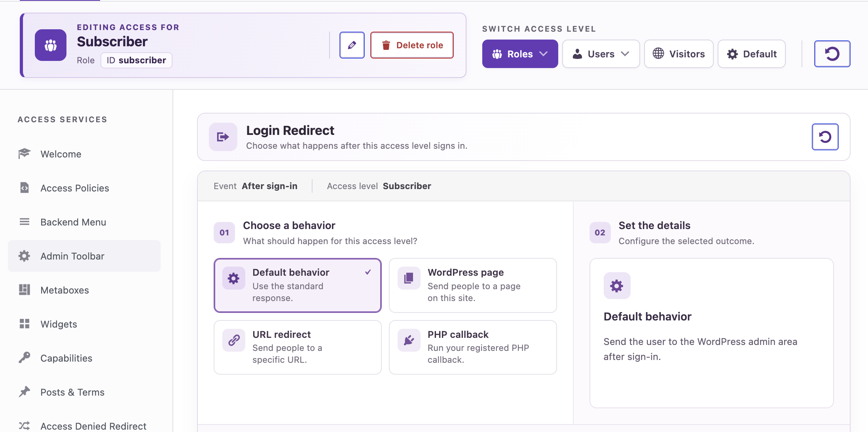Select the PHP callback option card
The image size is (868, 432).
(x=473, y=347)
